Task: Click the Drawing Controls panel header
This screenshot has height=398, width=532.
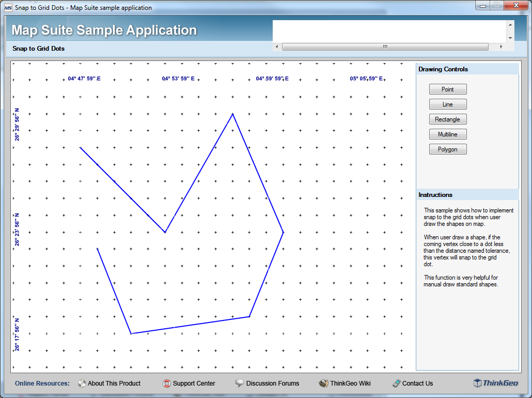Action: click(x=466, y=69)
